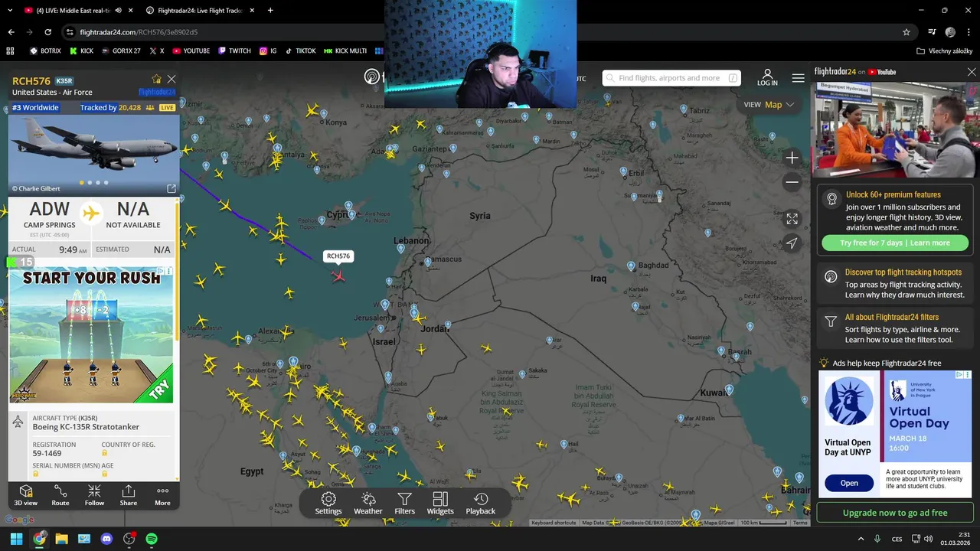Open the KICK MULTI bookmark
The width and height of the screenshot is (980, 551).
[345, 51]
